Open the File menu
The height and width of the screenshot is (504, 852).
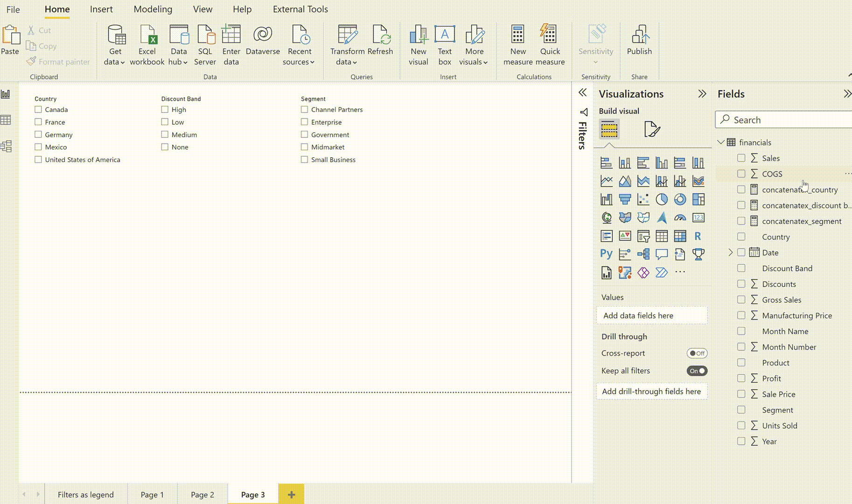[x=13, y=9]
